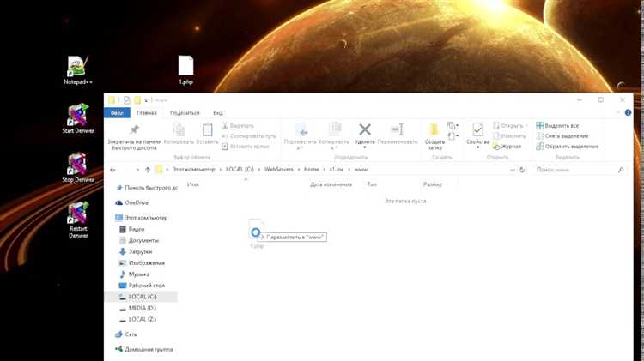644x361 pixels.
Task: Select Quick access (Панель быстрого доступа)
Action: pyautogui.click(x=147, y=188)
